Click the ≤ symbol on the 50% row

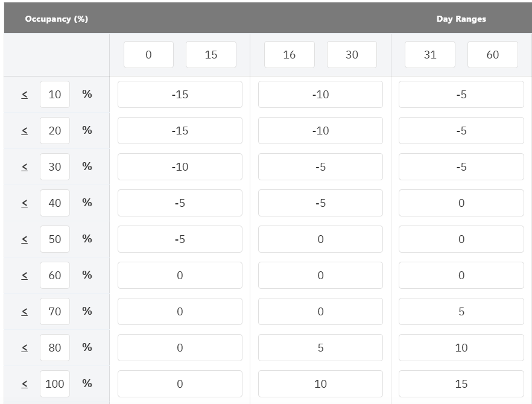pos(24,239)
